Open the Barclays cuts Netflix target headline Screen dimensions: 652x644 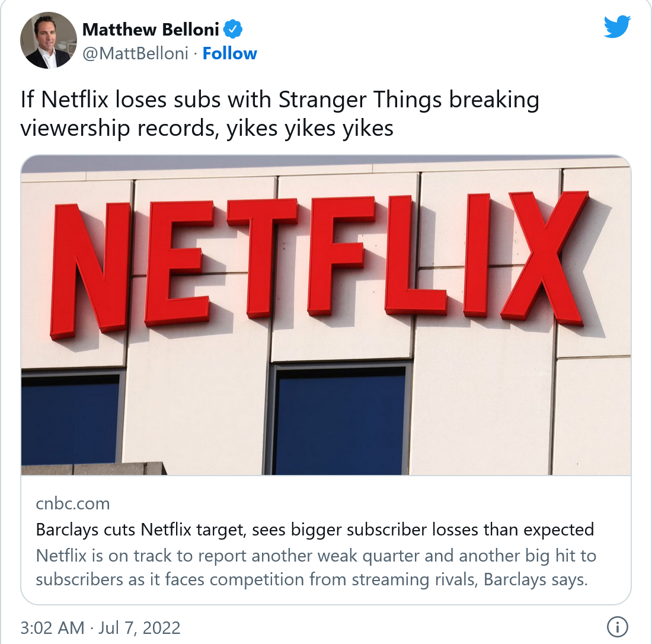315,530
